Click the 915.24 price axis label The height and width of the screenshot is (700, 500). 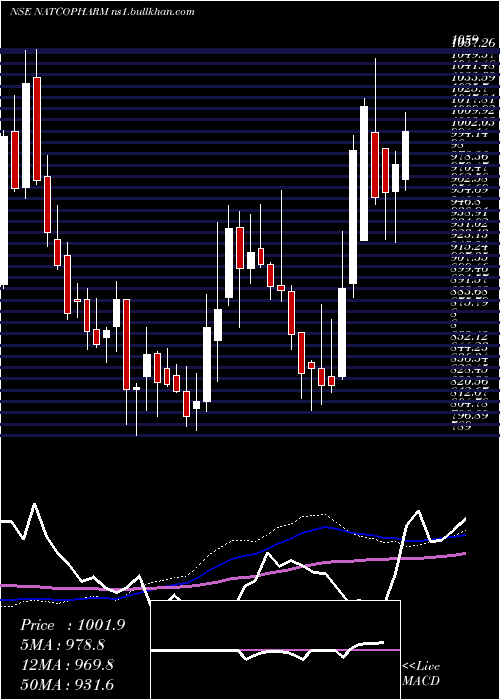[x=469, y=246]
